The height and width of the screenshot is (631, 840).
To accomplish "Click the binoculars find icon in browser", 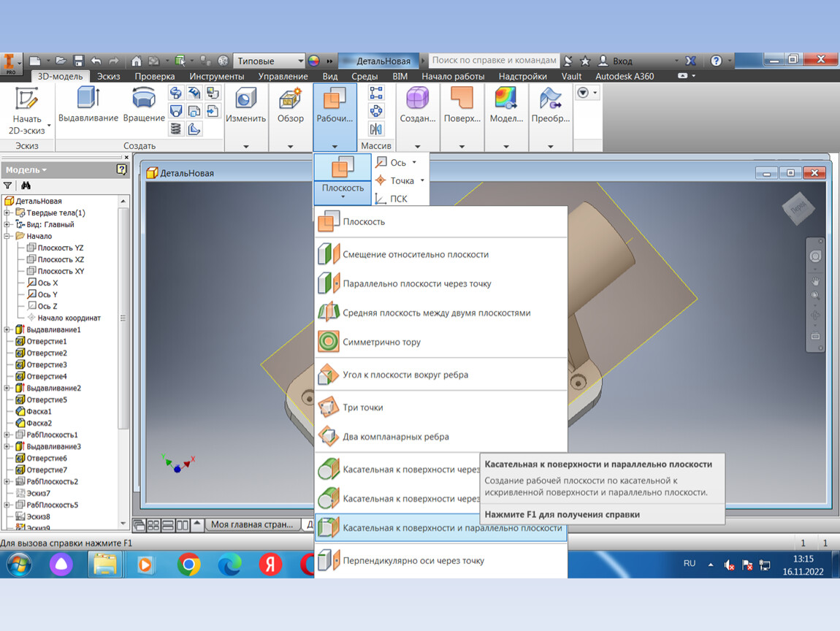I will click(26, 186).
